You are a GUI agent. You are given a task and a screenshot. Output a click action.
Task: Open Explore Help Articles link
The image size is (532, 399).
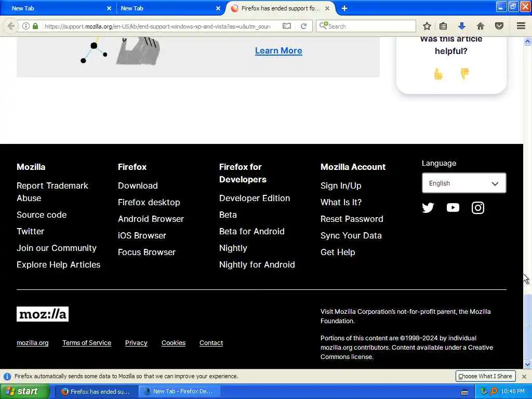(x=58, y=264)
